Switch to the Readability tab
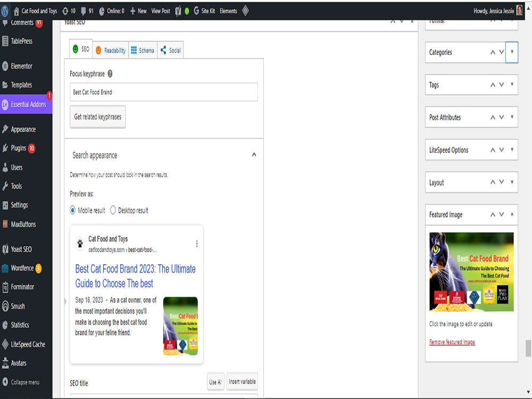532x399 pixels. (111, 51)
